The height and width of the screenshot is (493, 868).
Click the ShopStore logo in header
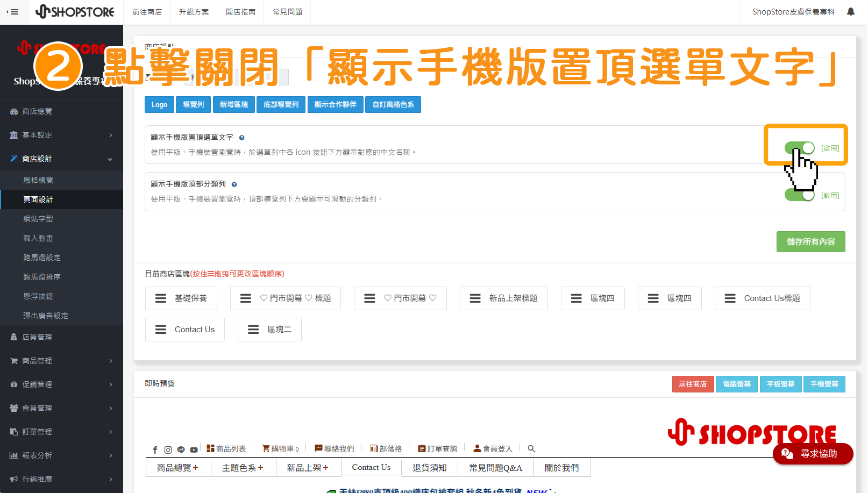75,12
